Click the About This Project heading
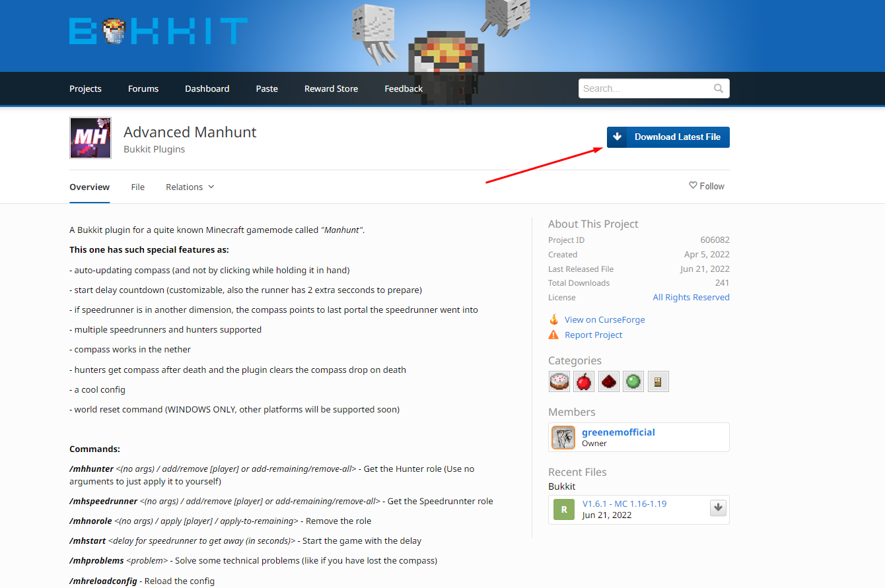Viewport: 885px width, 588px height. [x=593, y=224]
